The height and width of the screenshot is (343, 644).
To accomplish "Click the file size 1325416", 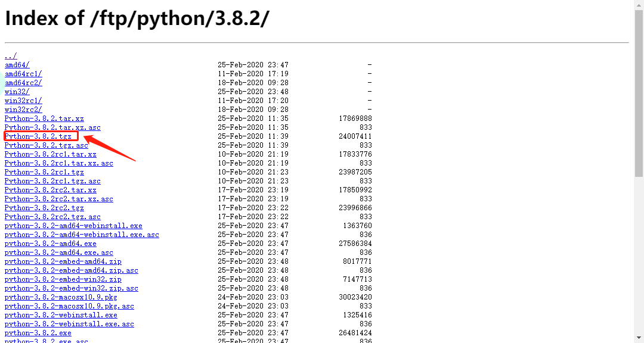I will click(357, 316).
